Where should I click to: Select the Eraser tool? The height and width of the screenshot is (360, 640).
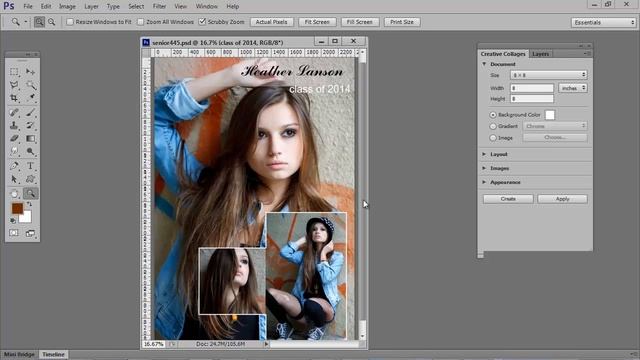pos(14,138)
